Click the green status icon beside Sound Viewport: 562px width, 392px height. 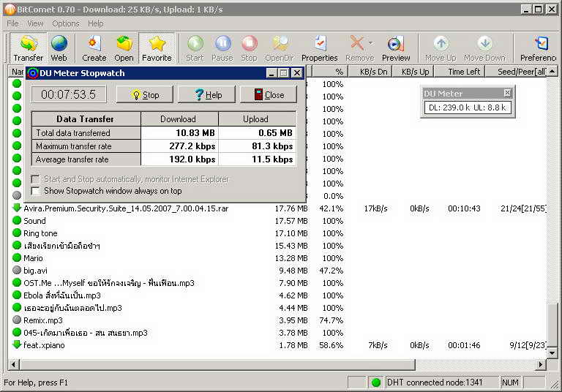click(17, 220)
